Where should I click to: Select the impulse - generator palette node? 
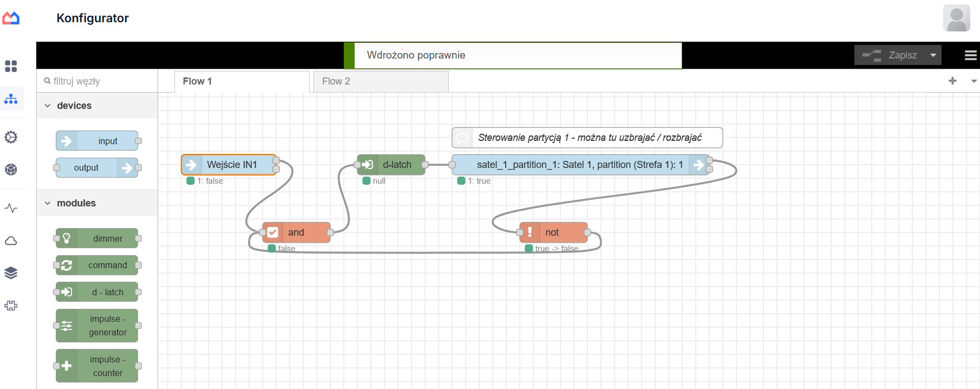[97, 326]
